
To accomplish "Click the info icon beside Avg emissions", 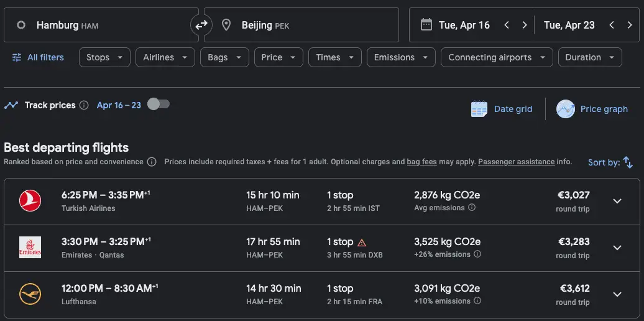I will tap(472, 208).
